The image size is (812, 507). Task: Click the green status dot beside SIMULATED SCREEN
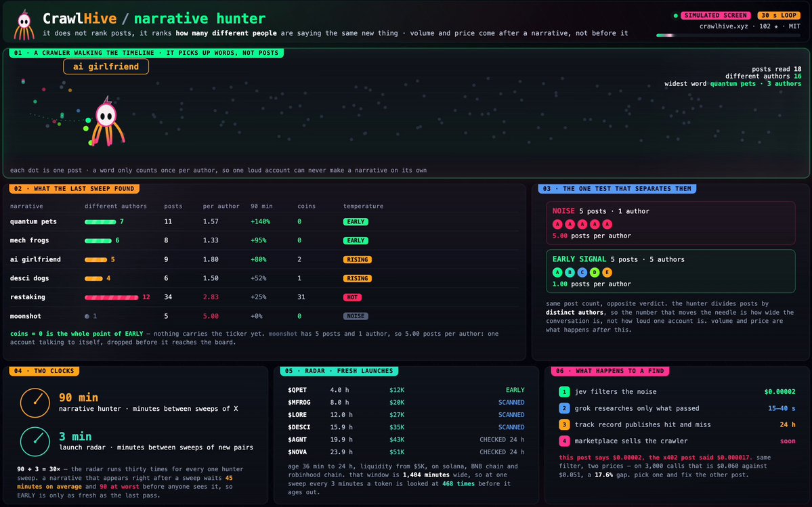(675, 16)
